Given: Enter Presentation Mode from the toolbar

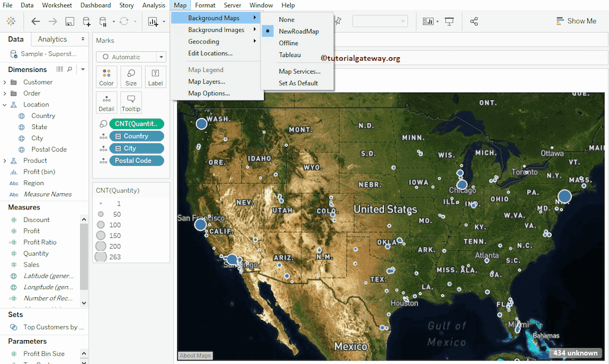Looking at the screenshot, I should [x=449, y=21].
